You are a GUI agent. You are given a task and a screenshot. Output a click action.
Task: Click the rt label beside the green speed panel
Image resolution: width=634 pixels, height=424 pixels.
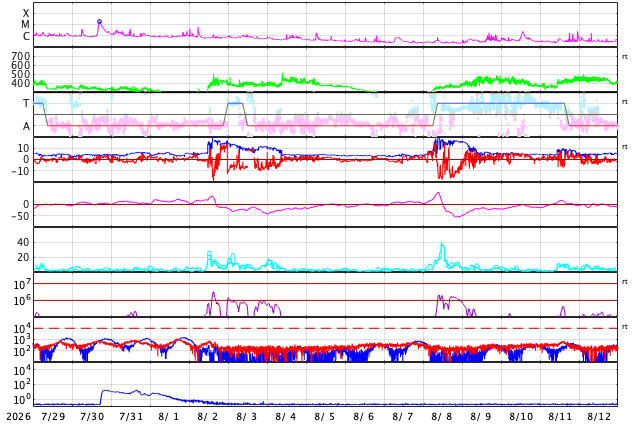(x=624, y=57)
